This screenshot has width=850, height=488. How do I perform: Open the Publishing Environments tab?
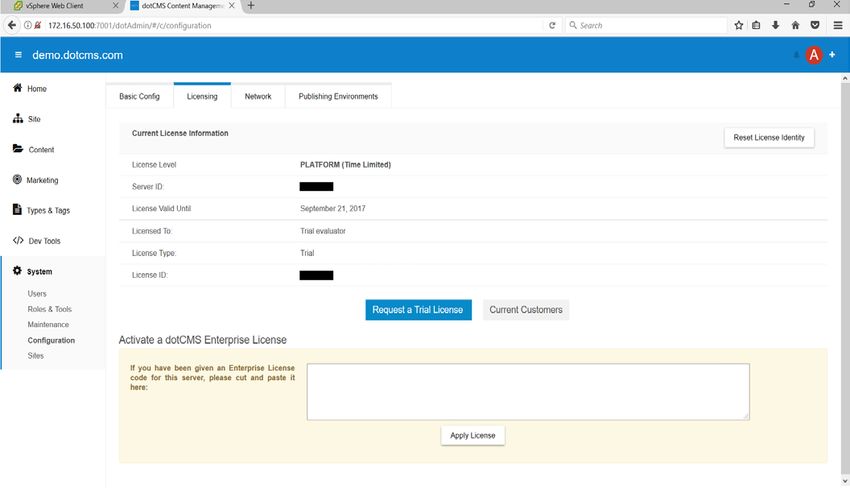[x=338, y=96]
